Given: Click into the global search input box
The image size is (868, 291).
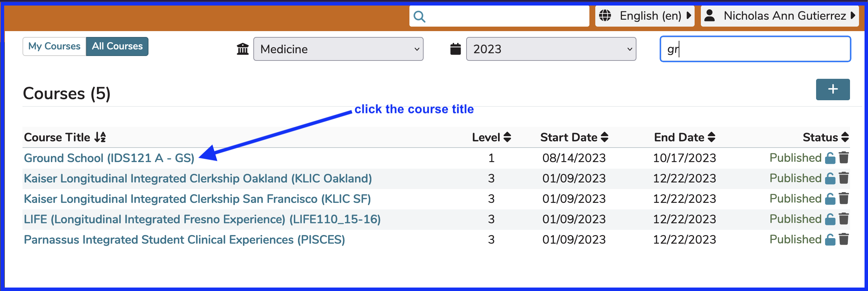Looking at the screenshot, I should 499,16.
